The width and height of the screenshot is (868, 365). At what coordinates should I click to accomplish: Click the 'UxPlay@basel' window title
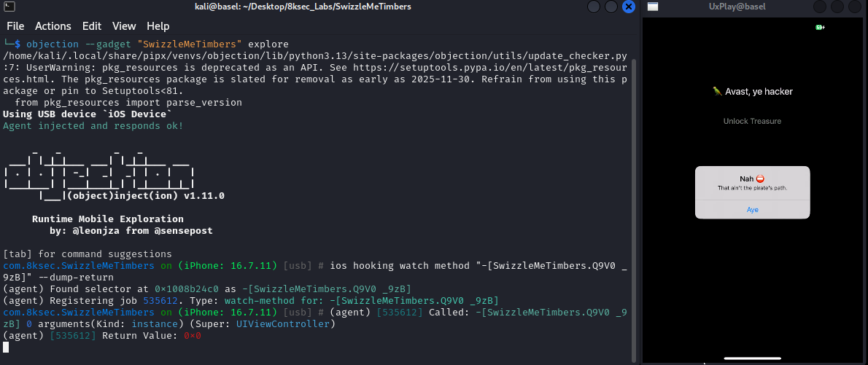pos(736,7)
